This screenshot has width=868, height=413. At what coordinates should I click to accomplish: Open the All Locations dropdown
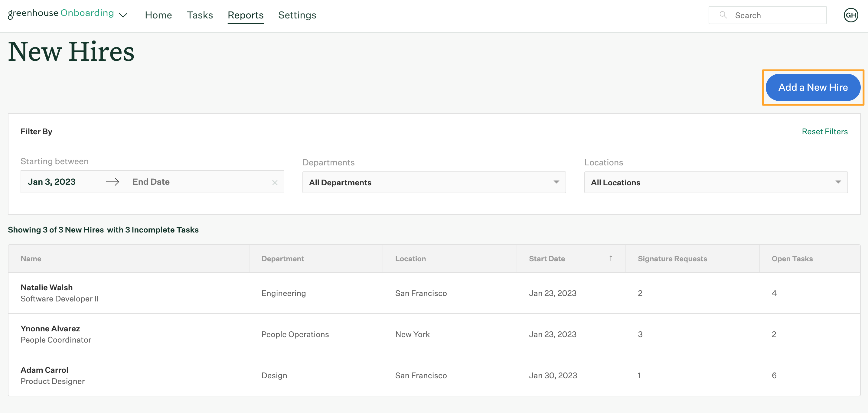[x=716, y=182]
